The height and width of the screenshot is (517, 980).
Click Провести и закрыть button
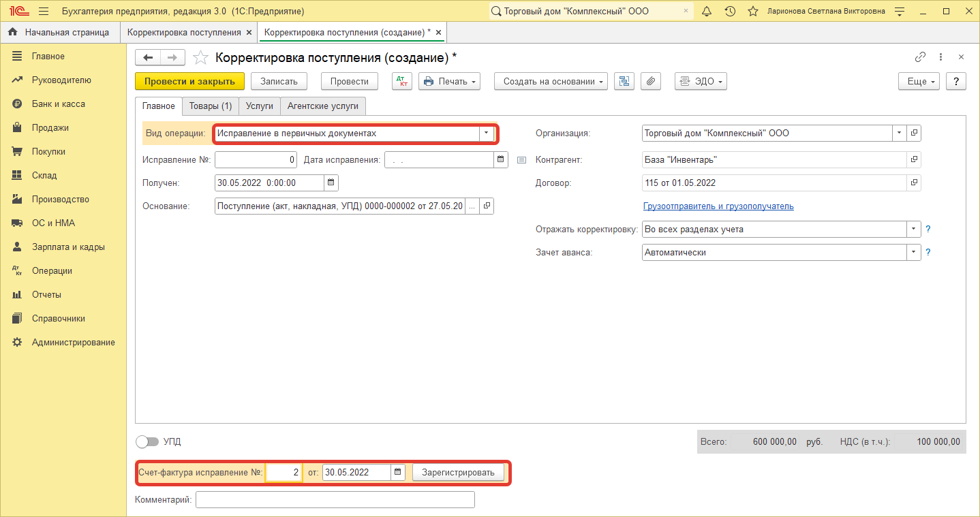pyautogui.click(x=189, y=81)
